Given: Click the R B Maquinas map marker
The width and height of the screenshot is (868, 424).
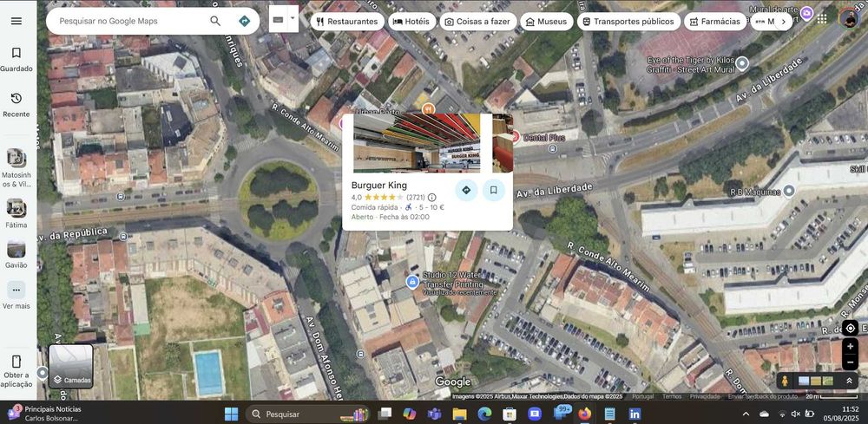Looking at the screenshot, I should tap(789, 192).
